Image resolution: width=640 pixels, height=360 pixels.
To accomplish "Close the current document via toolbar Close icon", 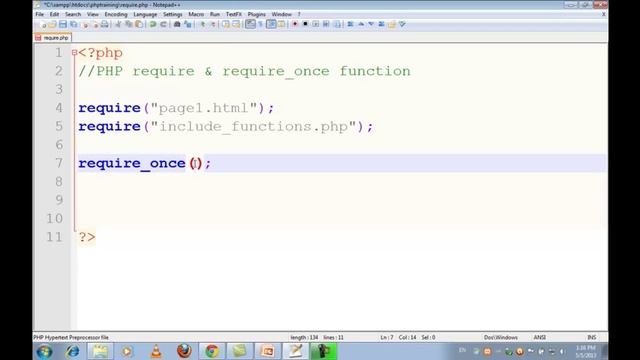I will point(85,24).
